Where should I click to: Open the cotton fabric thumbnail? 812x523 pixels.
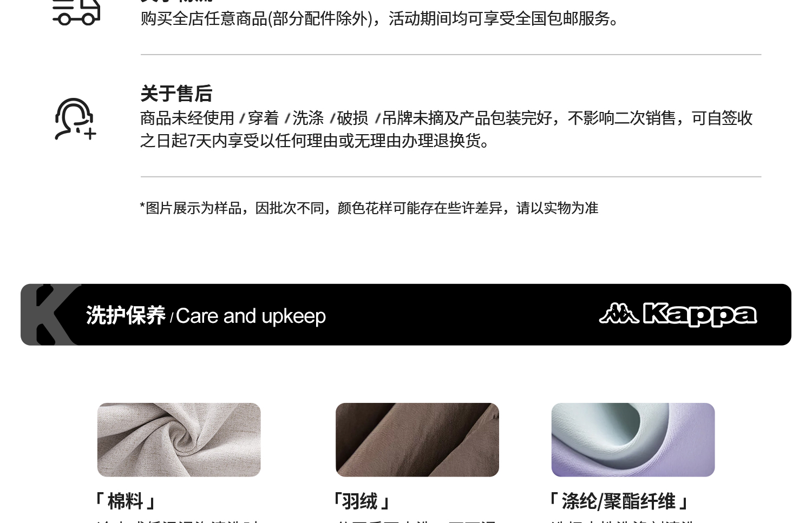coord(179,440)
